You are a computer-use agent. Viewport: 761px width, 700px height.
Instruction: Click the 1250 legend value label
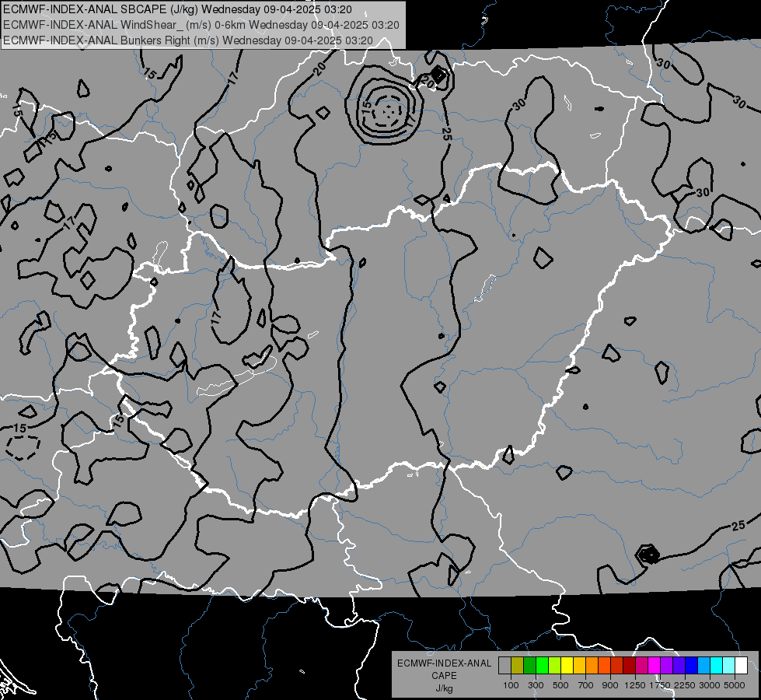point(635,685)
